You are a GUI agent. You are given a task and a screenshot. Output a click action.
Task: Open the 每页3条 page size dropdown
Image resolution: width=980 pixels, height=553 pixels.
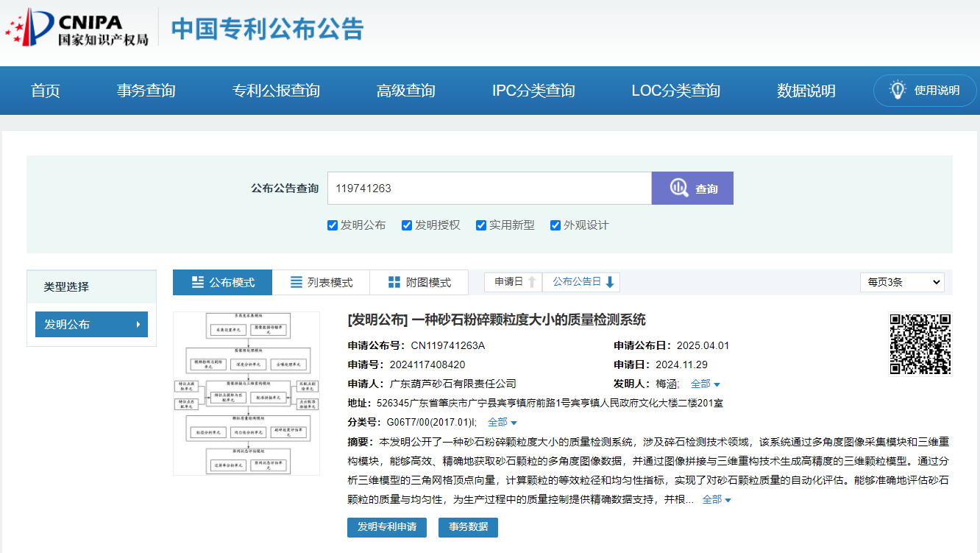902,282
